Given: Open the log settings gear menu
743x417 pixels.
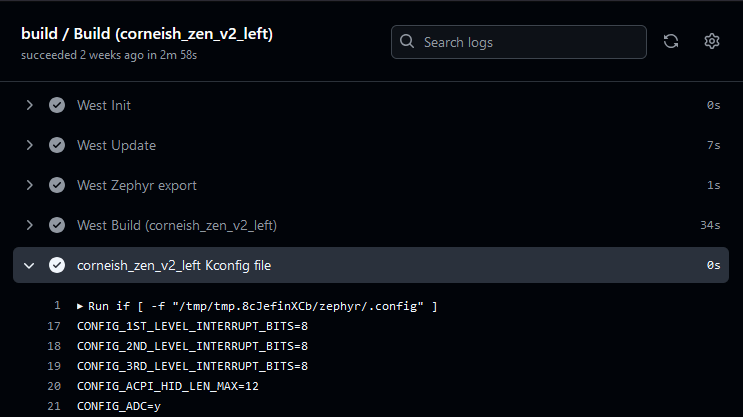Looking at the screenshot, I should click(712, 41).
